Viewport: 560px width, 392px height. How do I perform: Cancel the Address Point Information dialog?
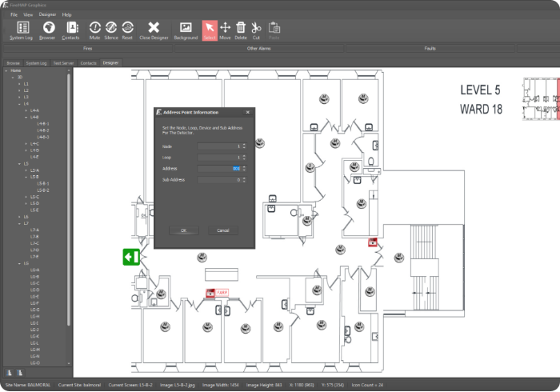[223, 230]
